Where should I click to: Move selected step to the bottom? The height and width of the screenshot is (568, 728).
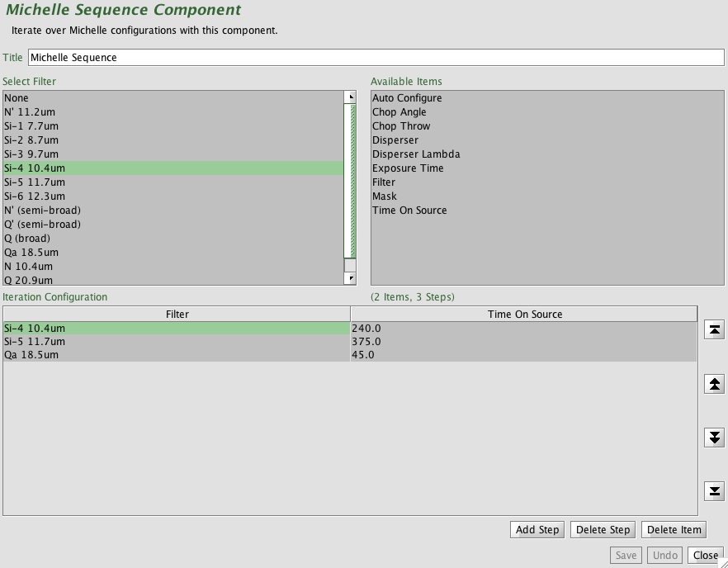click(x=714, y=491)
